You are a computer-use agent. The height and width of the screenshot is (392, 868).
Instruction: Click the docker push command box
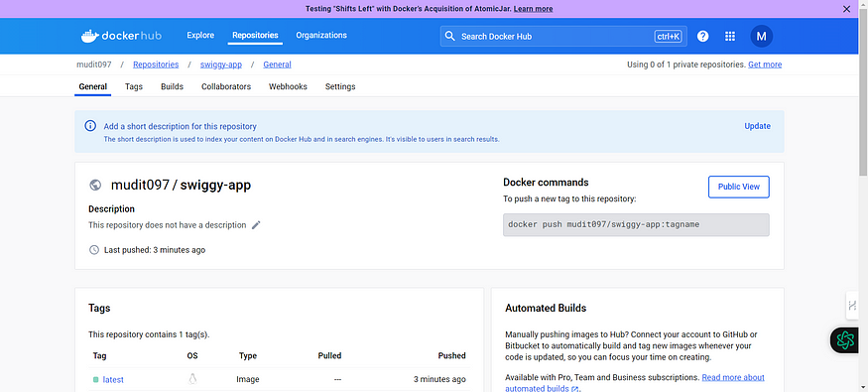(x=636, y=225)
